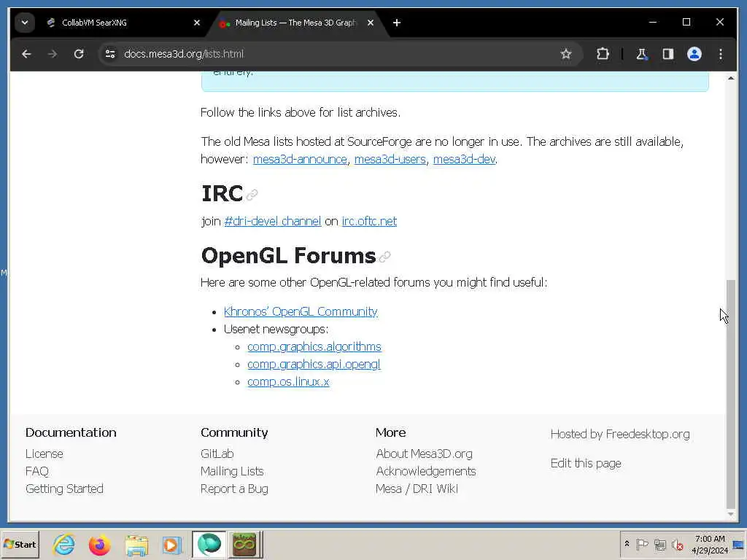Open comp.os.linux.x newsgroup link
The width and height of the screenshot is (747, 560).
pos(288,382)
